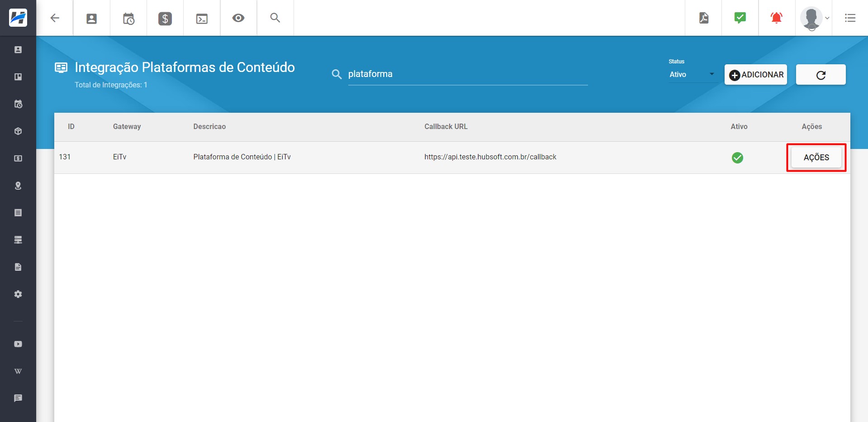Open the calendar scheduling icon in top toolbar
868x422 pixels.
pos(128,18)
